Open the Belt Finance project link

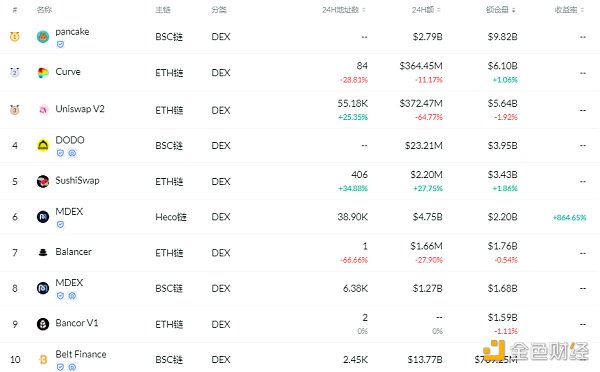click(81, 354)
